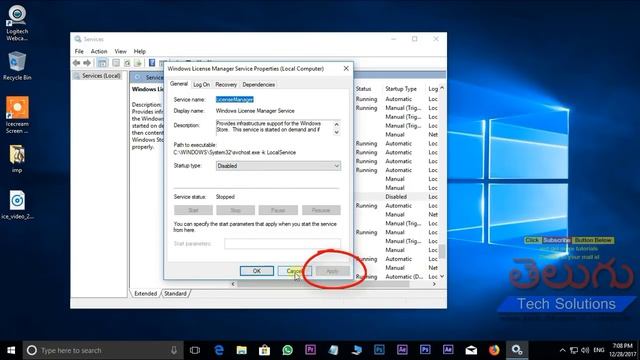Open Task View from the taskbar

(x=195, y=350)
